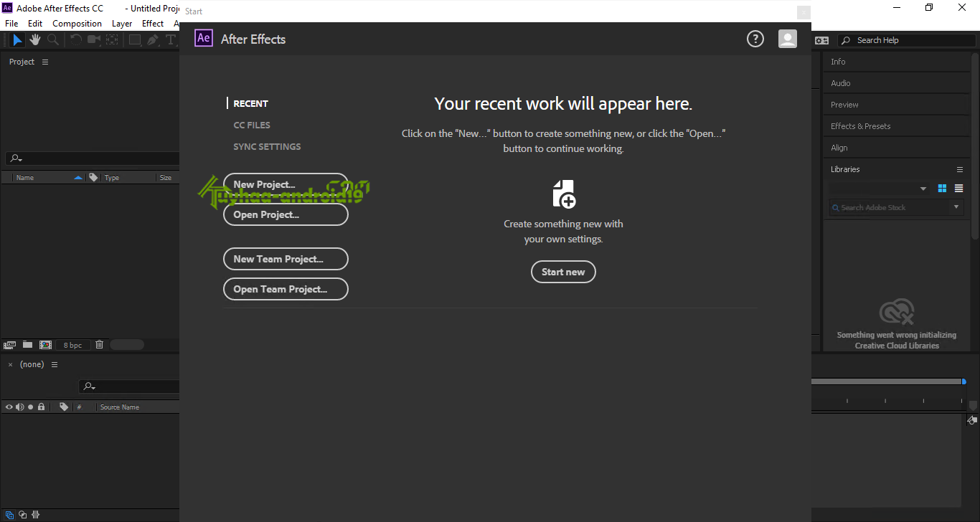This screenshot has width=980, height=522.
Task: Click the Interpret Footage icon in Project panel
Action: [10, 345]
